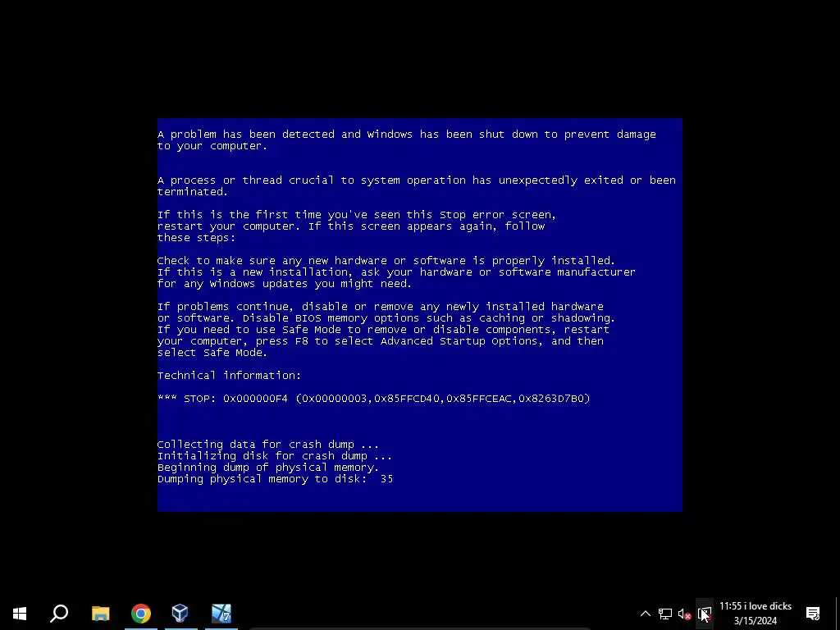The image size is (840, 630).
Task: Click 'If problems continue, disable or remove' line
Action: [x=381, y=307]
